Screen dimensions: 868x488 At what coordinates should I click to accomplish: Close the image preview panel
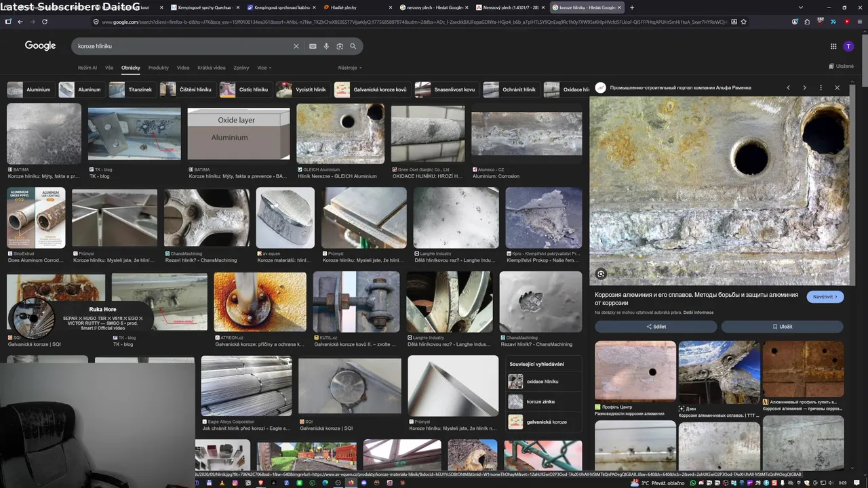(x=837, y=87)
